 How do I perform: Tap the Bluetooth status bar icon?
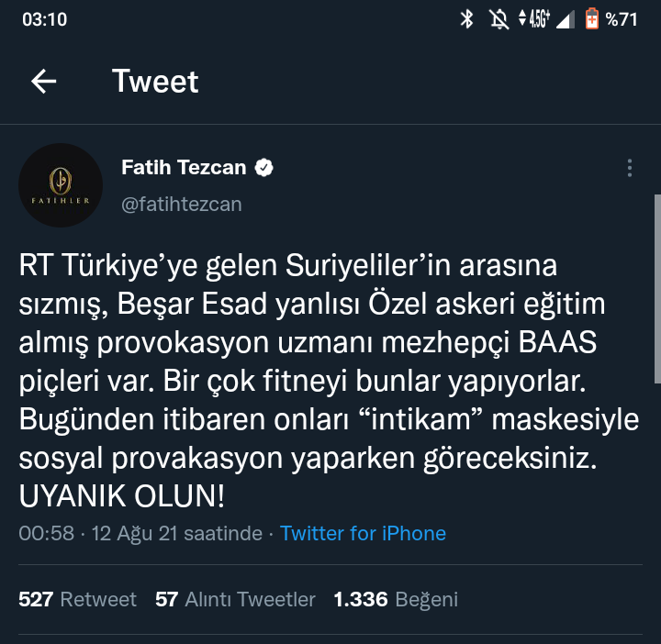coord(466,19)
